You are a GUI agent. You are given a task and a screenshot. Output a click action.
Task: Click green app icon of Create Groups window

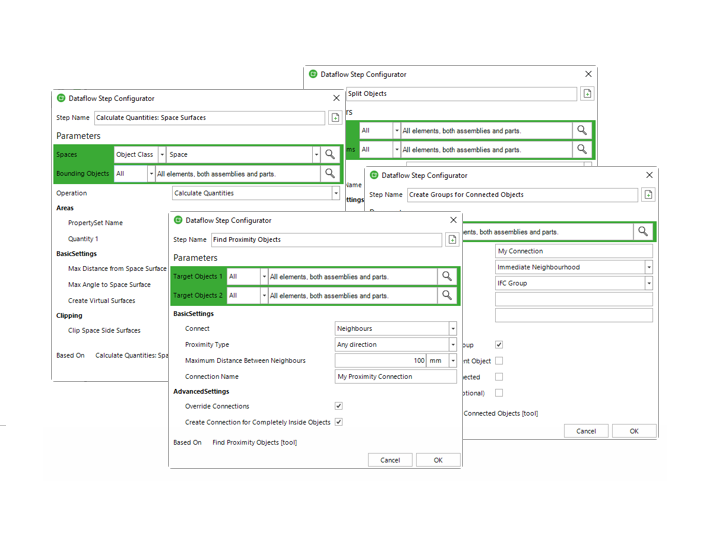[374, 175]
